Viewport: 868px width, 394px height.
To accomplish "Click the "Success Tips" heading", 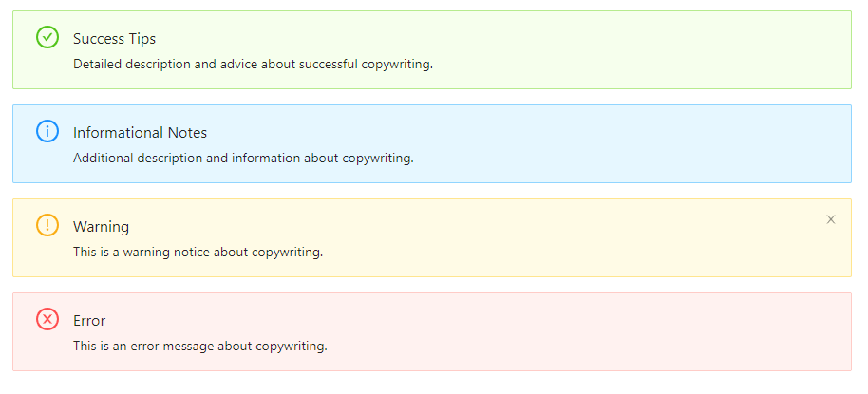I will pyautogui.click(x=114, y=39).
